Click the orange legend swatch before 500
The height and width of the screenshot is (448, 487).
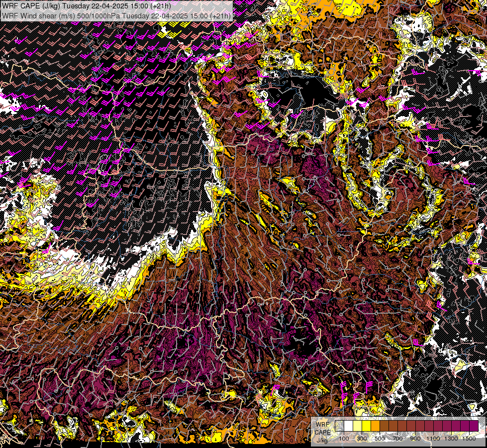click(x=375, y=426)
